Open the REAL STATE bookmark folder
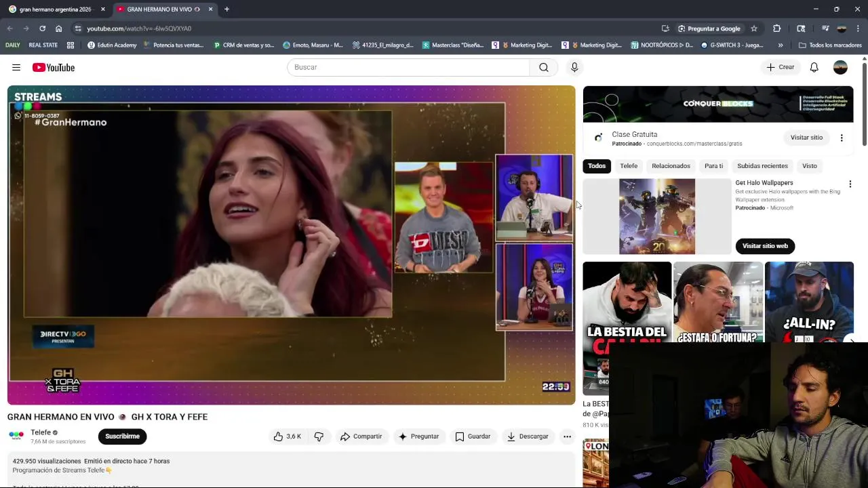This screenshot has width=868, height=488. click(x=43, y=45)
